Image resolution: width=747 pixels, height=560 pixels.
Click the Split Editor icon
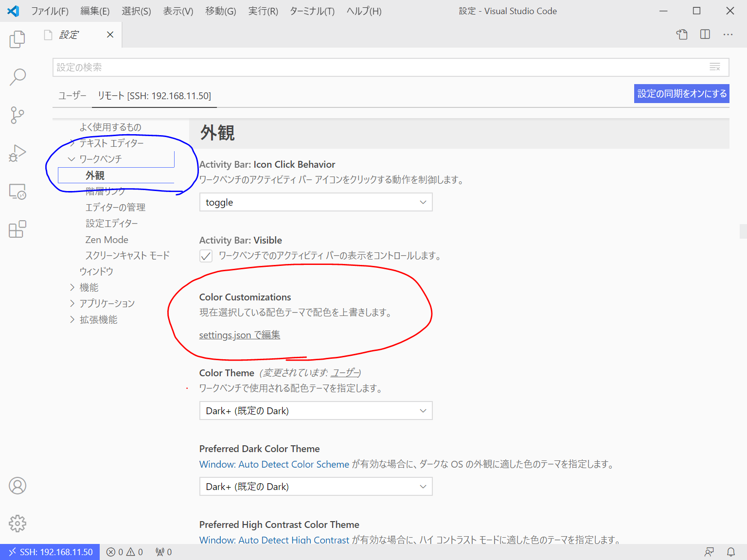705,35
